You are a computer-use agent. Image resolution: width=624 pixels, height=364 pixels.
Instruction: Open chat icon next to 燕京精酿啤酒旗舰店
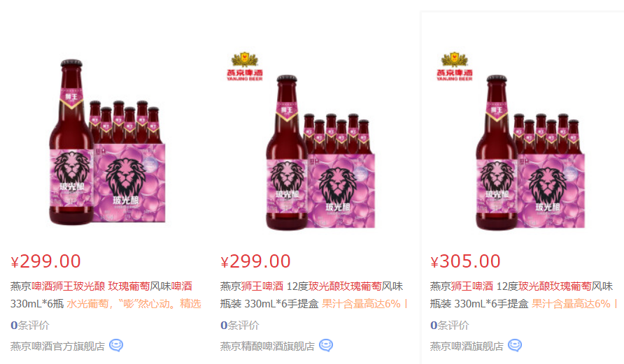(326, 345)
